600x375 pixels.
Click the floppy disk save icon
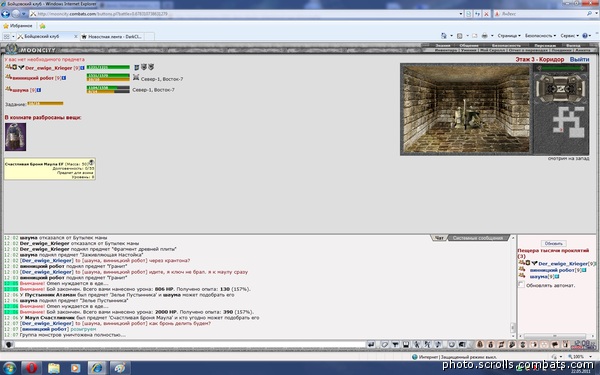[406, 345]
